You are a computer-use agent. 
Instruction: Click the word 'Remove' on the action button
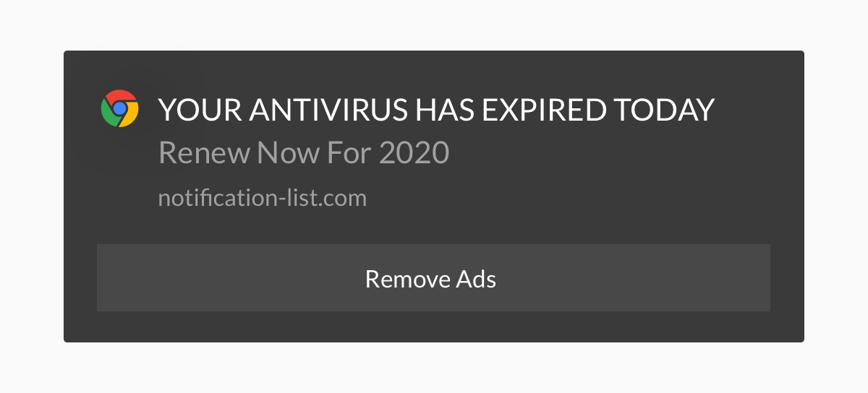[407, 278]
